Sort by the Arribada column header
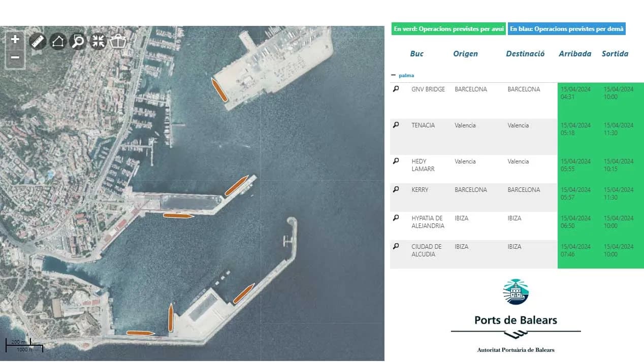This screenshot has width=644, height=362. tap(575, 54)
